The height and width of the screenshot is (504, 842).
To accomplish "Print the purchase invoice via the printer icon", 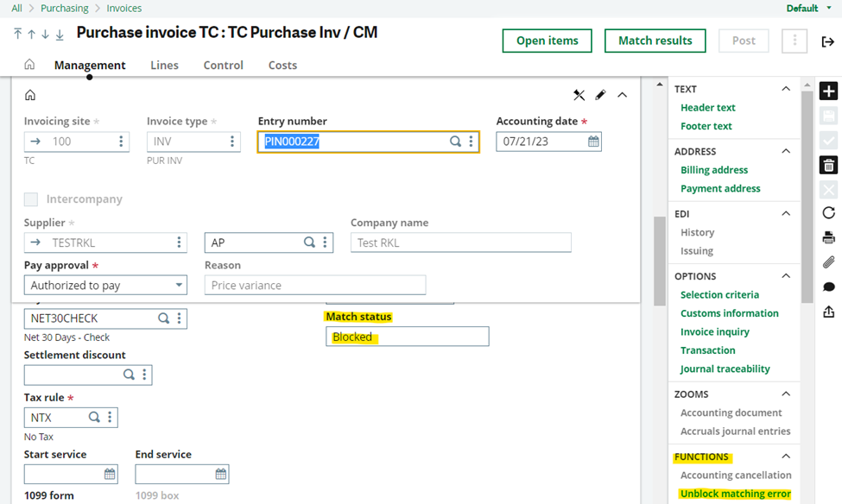I will (x=827, y=236).
